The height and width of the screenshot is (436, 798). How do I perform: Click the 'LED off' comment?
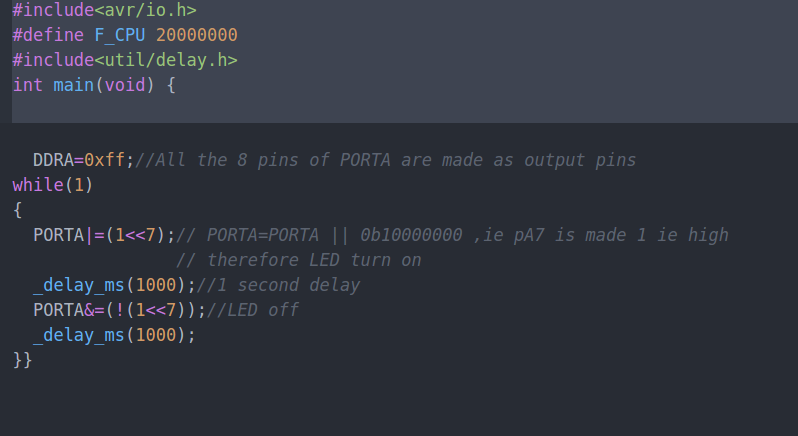(x=252, y=310)
